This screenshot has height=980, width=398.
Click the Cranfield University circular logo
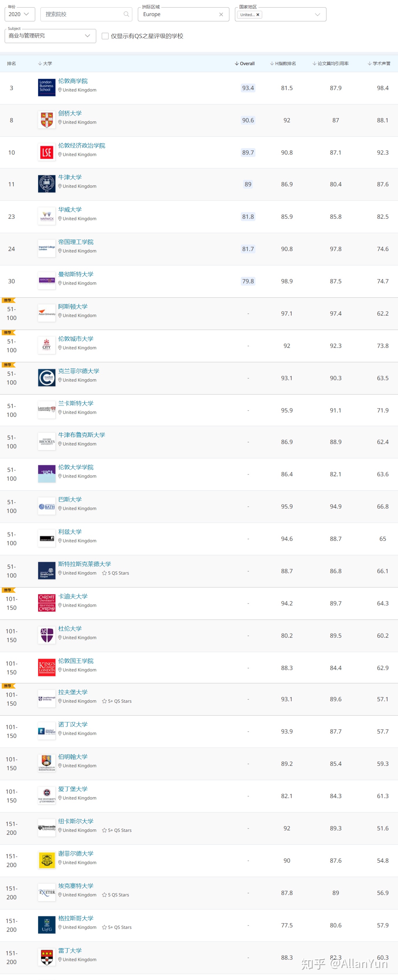47,377
